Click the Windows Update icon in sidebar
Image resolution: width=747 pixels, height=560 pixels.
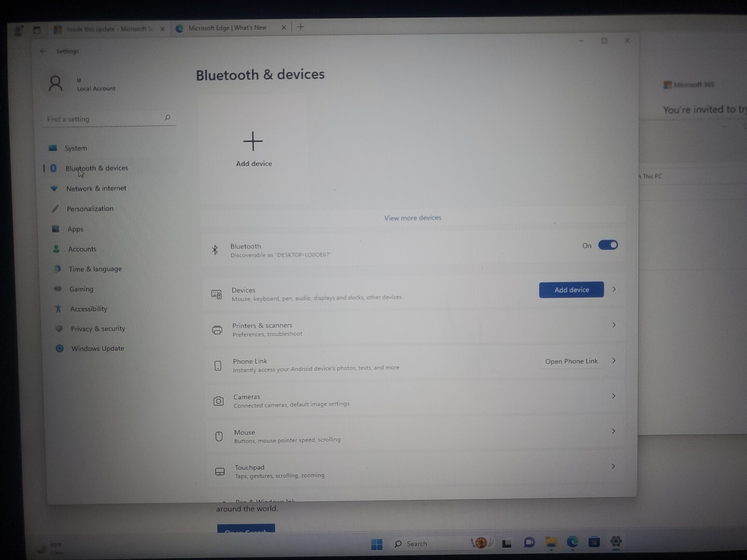pyautogui.click(x=60, y=348)
